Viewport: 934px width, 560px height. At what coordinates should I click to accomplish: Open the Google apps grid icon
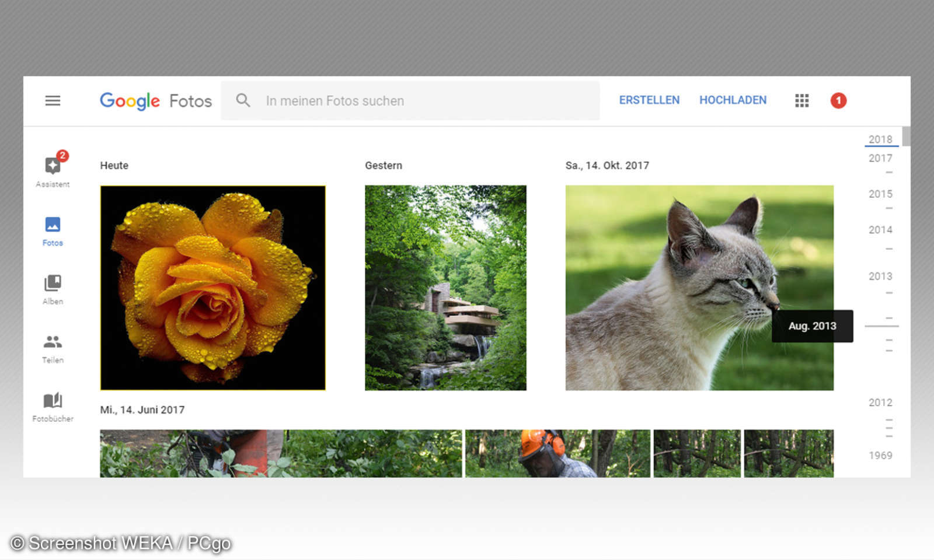click(801, 100)
